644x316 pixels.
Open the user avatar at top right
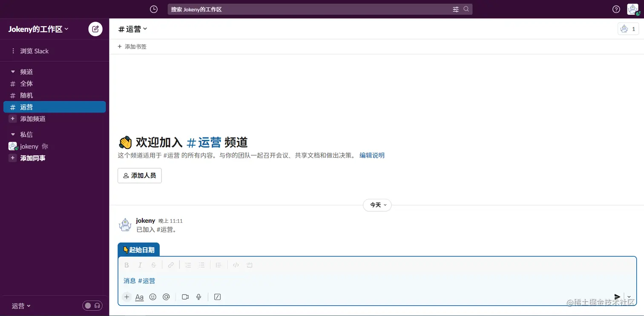click(633, 9)
